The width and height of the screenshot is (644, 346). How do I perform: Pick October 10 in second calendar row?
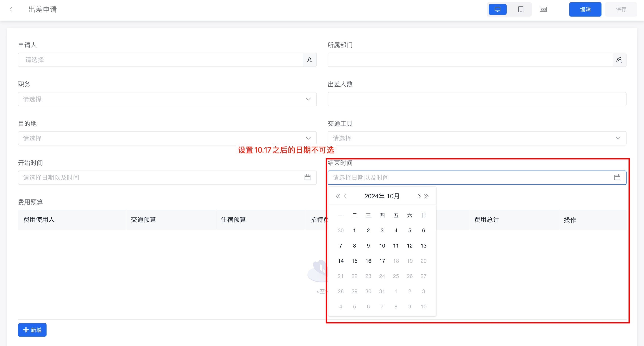coord(382,246)
